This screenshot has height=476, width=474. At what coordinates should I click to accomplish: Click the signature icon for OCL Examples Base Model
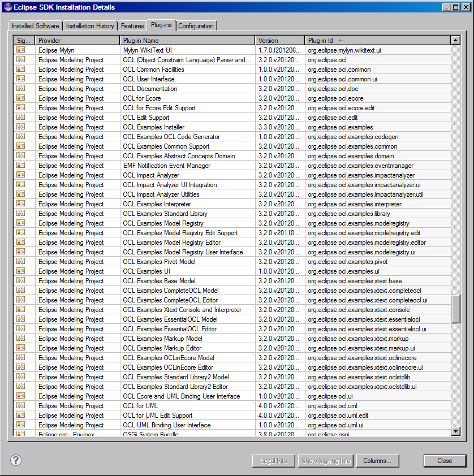[x=21, y=280]
